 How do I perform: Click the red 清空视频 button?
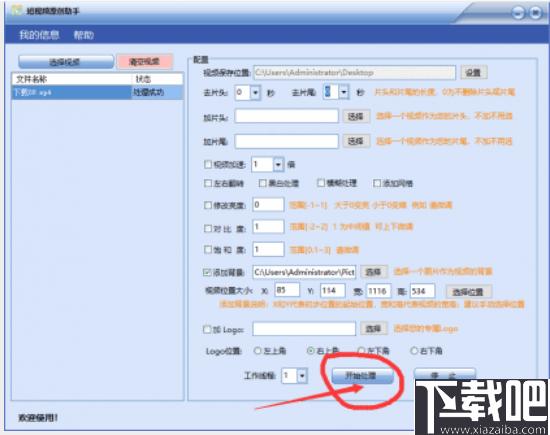[145, 62]
